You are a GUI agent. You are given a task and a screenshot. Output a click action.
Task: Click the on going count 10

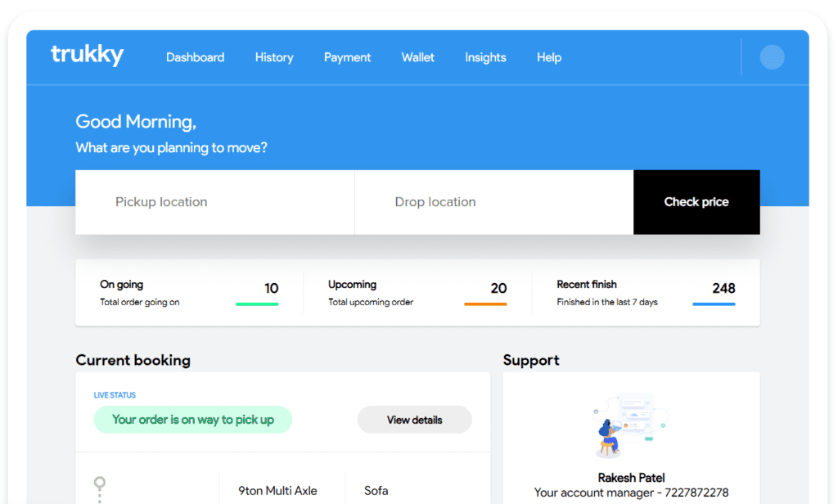(x=271, y=289)
